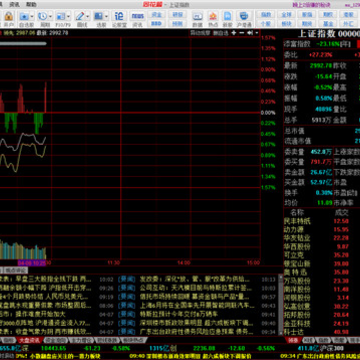Viewport: 360px width, 360px height.
Task: Click the 板块 toolbar button
Action: 287,24
